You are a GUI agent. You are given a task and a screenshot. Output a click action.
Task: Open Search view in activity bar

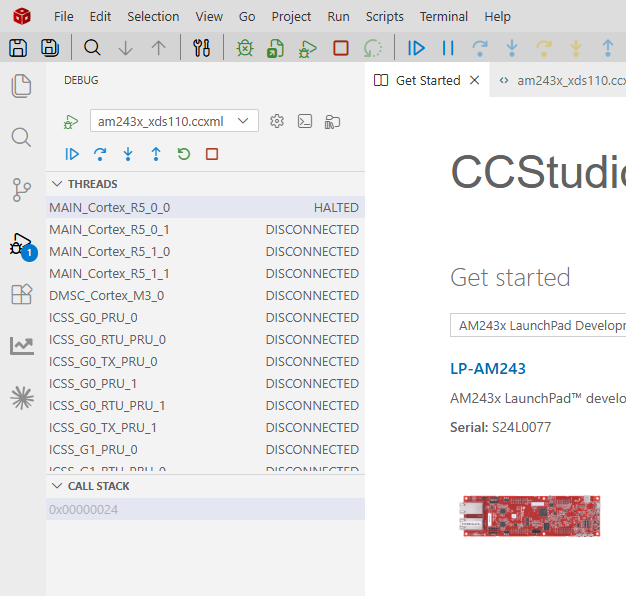click(x=22, y=137)
